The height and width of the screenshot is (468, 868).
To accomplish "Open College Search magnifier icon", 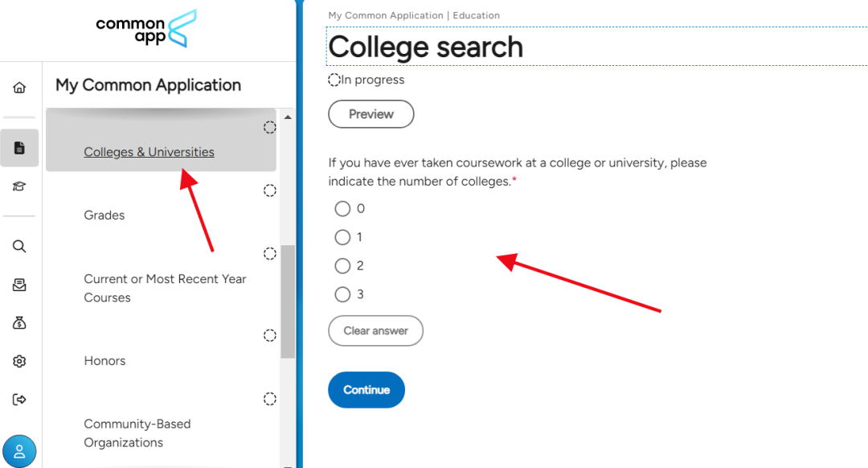I will 19,247.
